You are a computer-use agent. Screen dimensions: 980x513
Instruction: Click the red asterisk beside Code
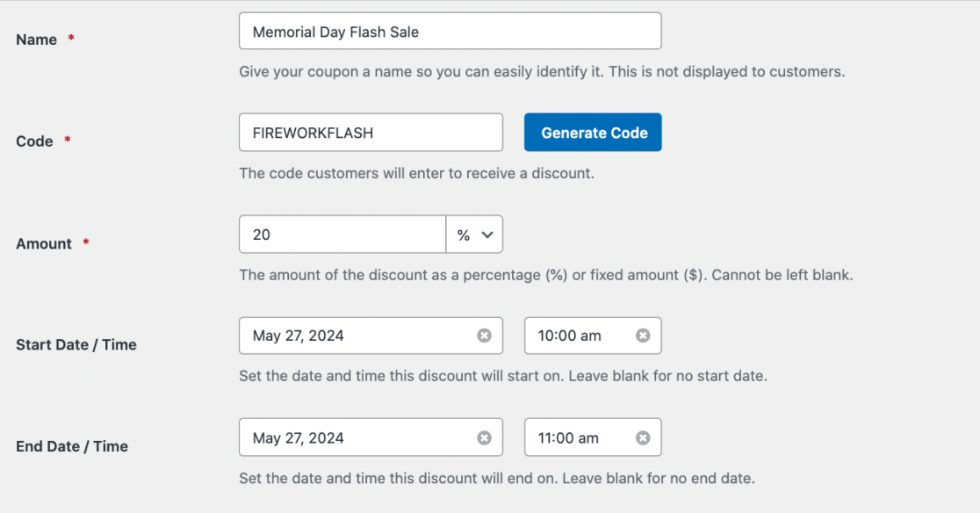[x=66, y=137]
